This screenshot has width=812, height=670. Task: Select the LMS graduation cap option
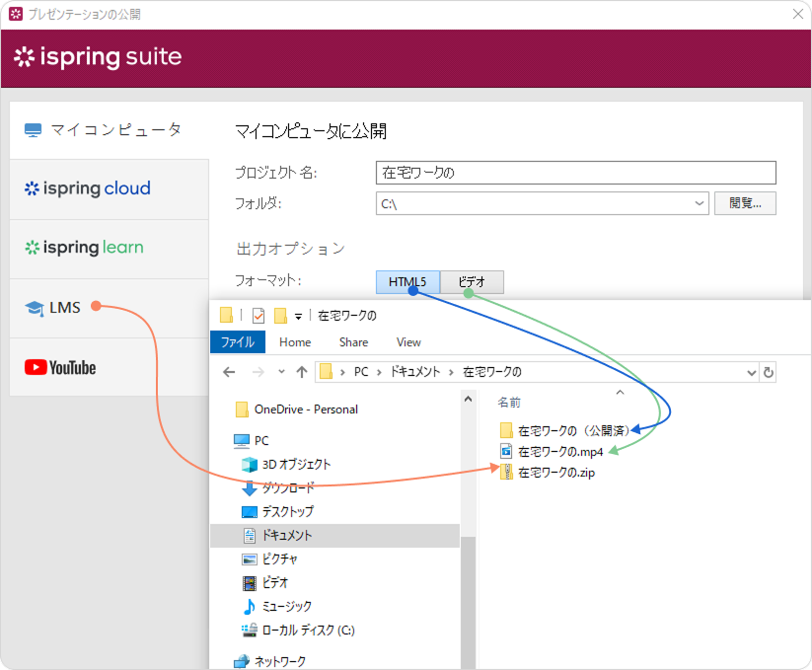pyautogui.click(x=54, y=308)
